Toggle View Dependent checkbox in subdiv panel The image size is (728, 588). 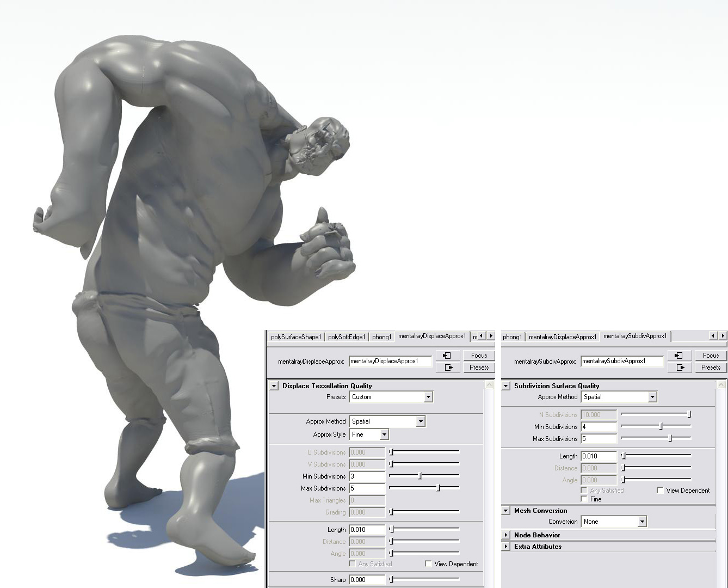660,491
